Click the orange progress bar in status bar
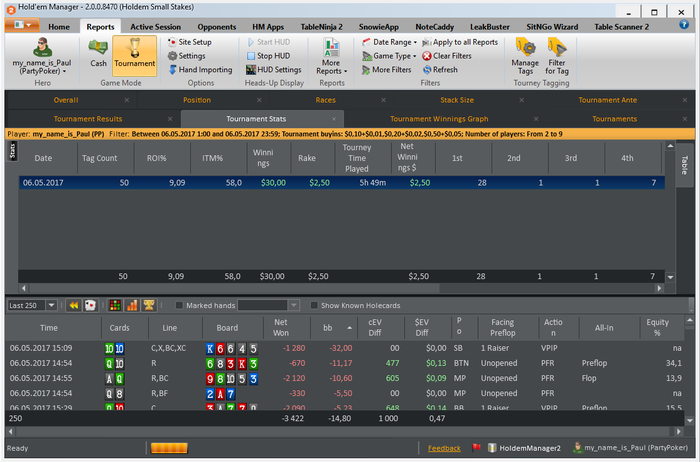Screen dimensions: 700x462 pos(169,448)
